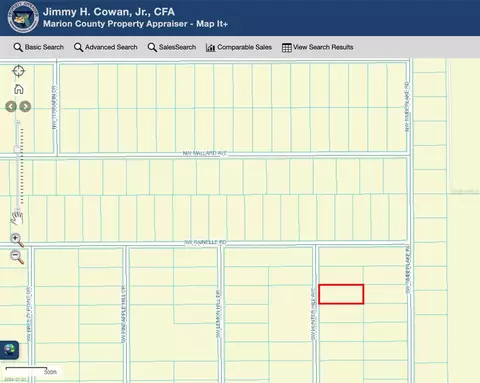Click the Property Appraiser seal logo

coord(23,17)
